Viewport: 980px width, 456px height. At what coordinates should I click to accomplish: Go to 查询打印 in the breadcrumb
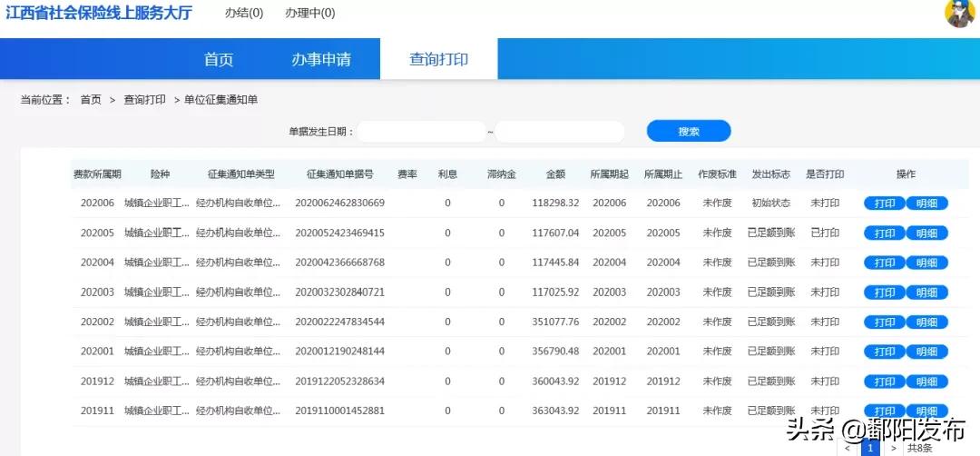pyautogui.click(x=145, y=99)
